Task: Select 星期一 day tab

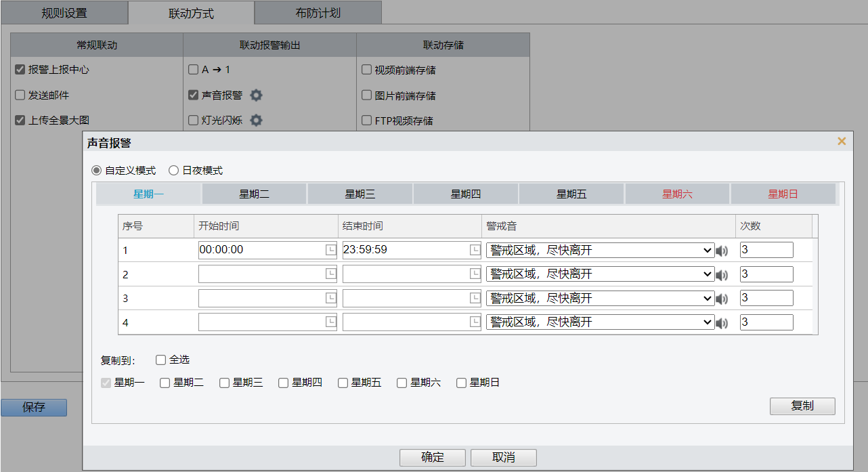Action: (149, 194)
